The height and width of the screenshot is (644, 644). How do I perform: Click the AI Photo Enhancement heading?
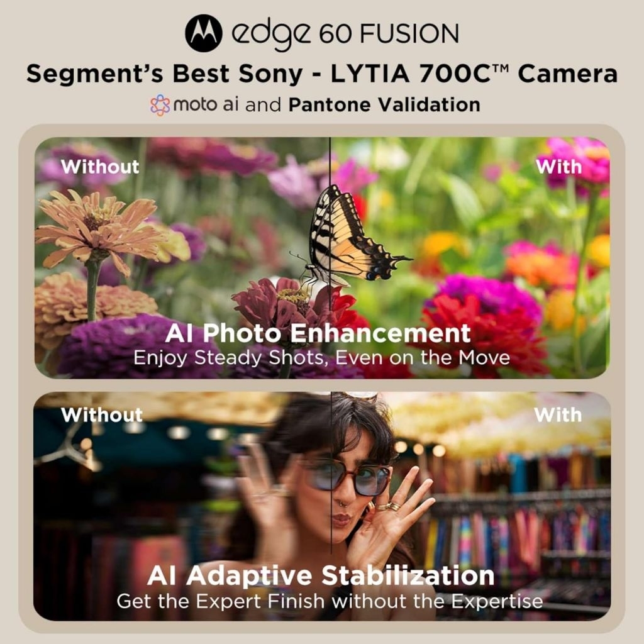click(x=318, y=333)
